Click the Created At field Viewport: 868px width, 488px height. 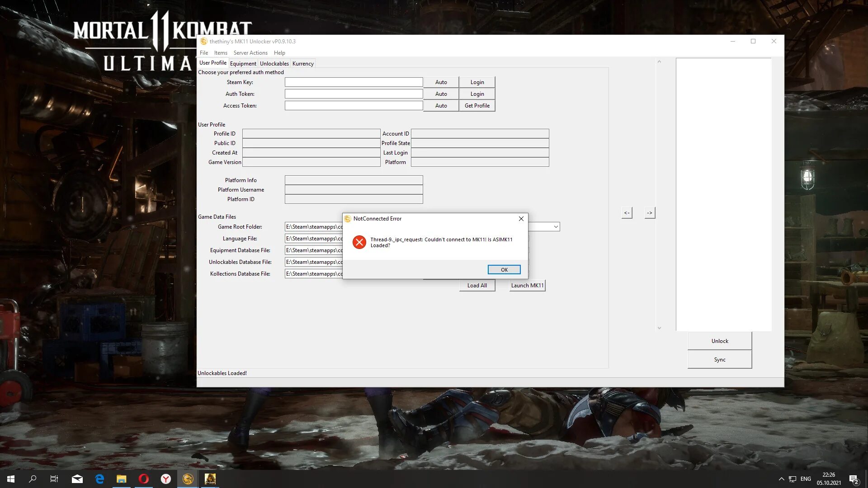pyautogui.click(x=311, y=153)
